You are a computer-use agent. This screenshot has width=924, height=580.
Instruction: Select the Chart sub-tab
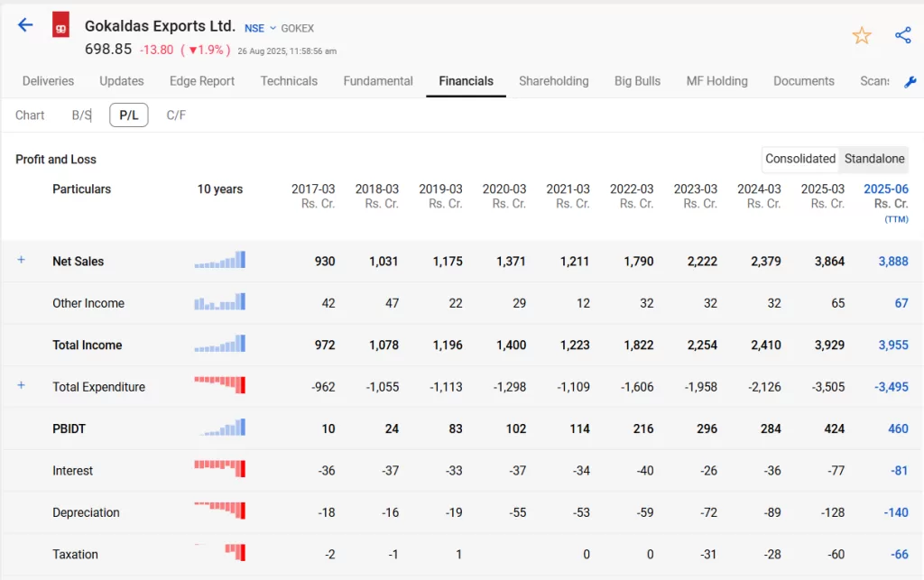(x=30, y=115)
